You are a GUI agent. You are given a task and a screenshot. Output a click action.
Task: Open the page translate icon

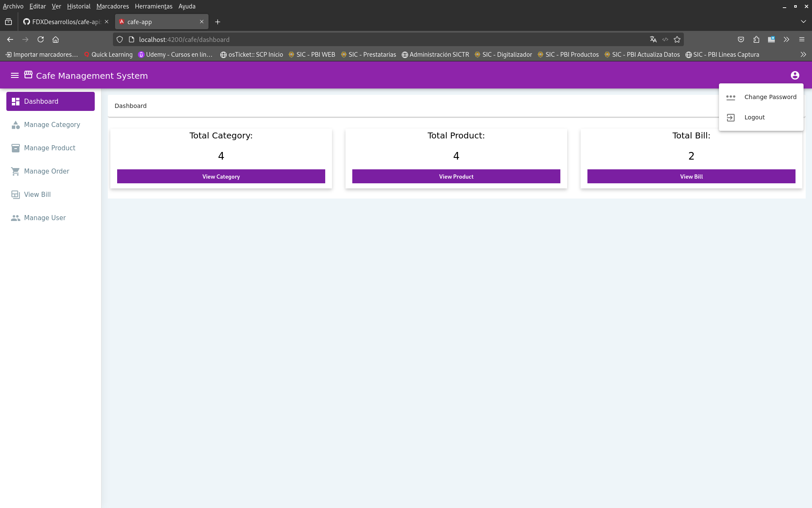(x=653, y=39)
